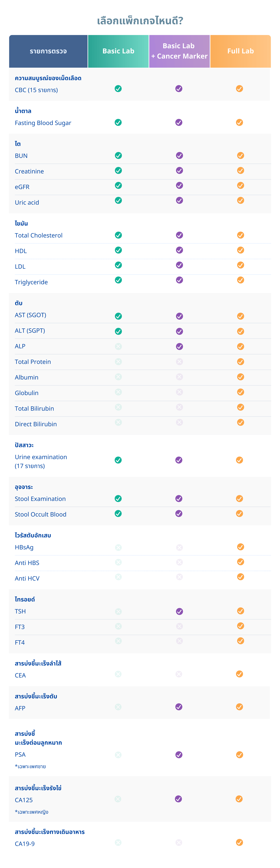Viewport: 280px width, 868px height.
Task: Click the Anti HCV row label
Action: 27,578
